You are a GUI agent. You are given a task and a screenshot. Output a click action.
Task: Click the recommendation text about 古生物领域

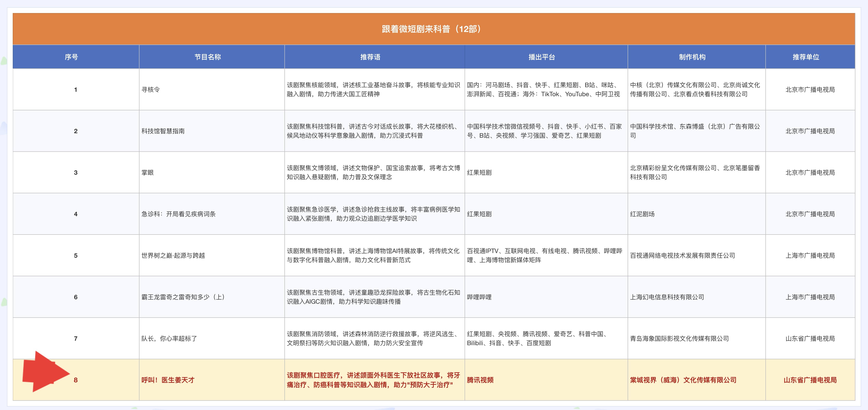coord(373,297)
